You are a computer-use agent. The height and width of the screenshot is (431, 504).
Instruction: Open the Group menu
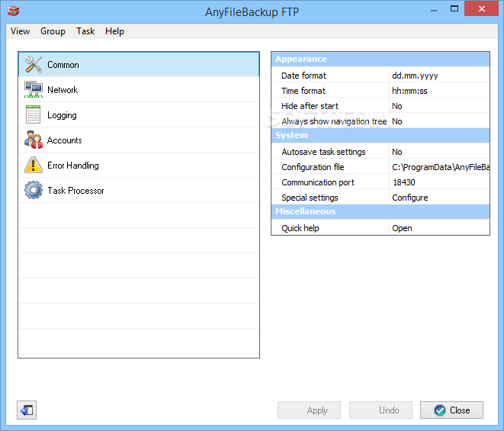pos(53,31)
